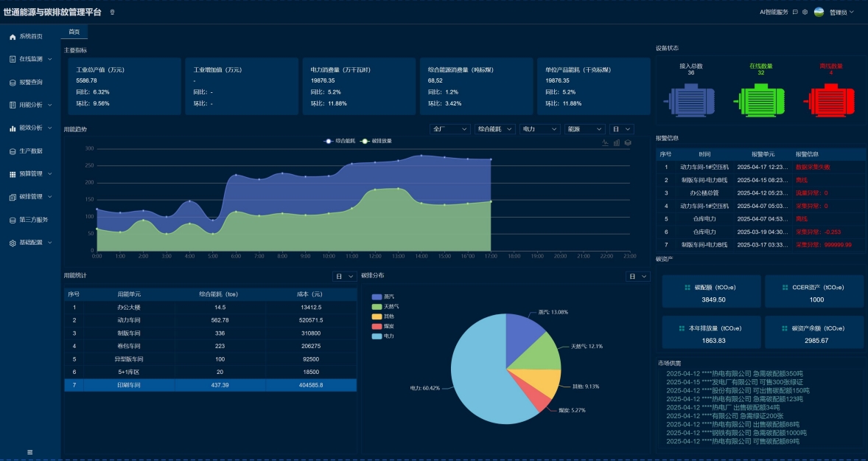Toggle 综合能耗 series in chart legend
This screenshot has height=461, width=868.
pos(339,140)
